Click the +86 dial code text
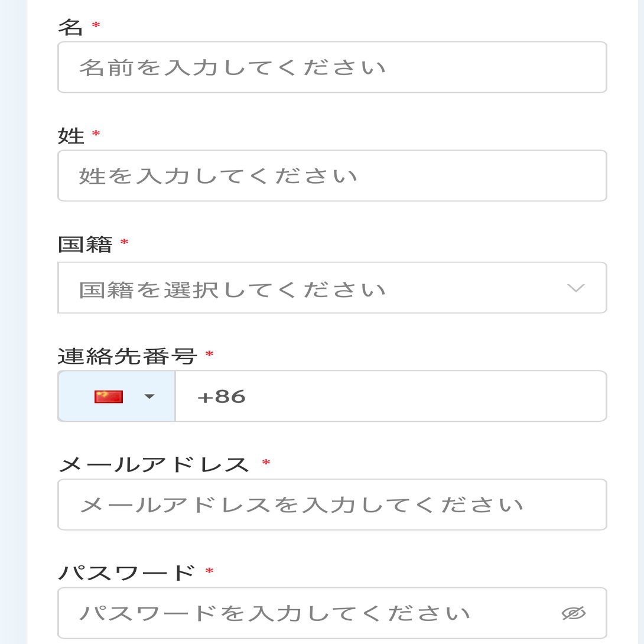 (222, 396)
